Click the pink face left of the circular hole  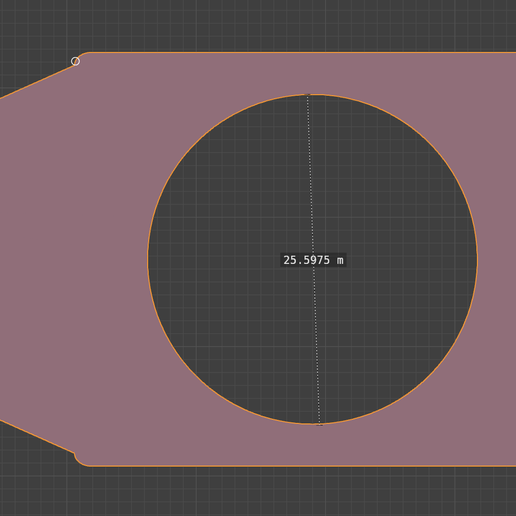tap(77, 259)
